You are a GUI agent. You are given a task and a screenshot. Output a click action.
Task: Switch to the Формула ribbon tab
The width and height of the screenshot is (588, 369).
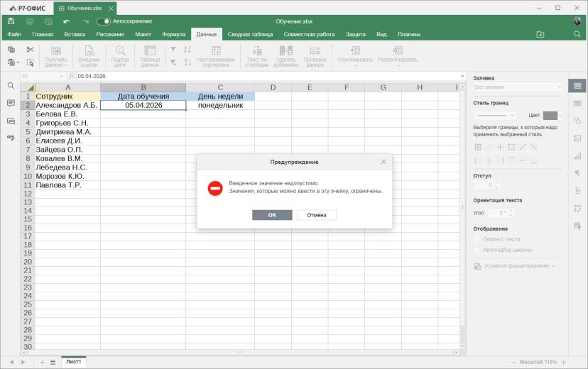(x=173, y=35)
